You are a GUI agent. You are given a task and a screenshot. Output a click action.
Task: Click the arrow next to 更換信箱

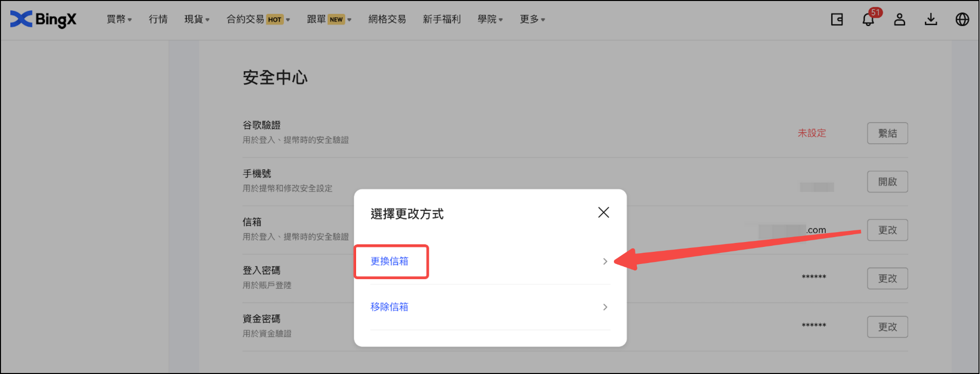[605, 262]
